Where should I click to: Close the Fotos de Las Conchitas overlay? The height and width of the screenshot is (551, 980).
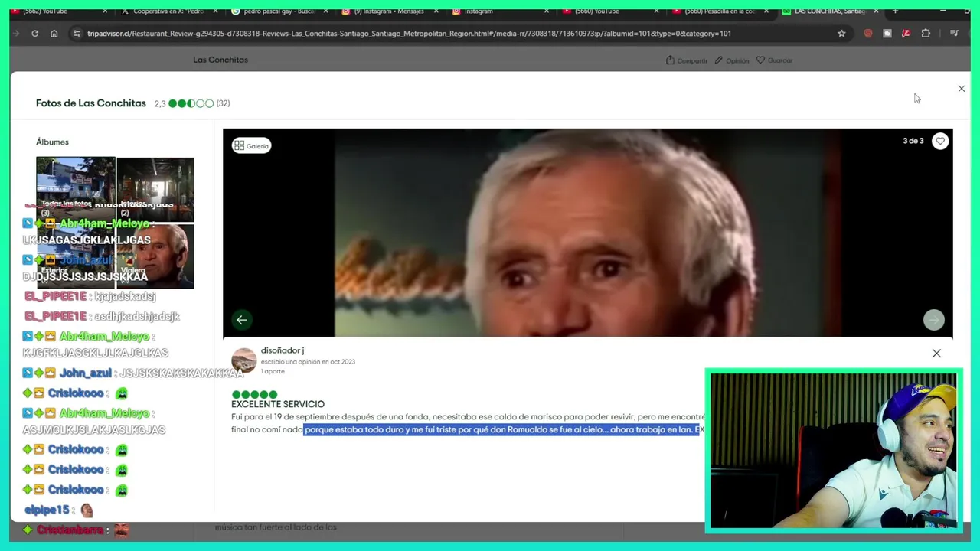coord(962,89)
